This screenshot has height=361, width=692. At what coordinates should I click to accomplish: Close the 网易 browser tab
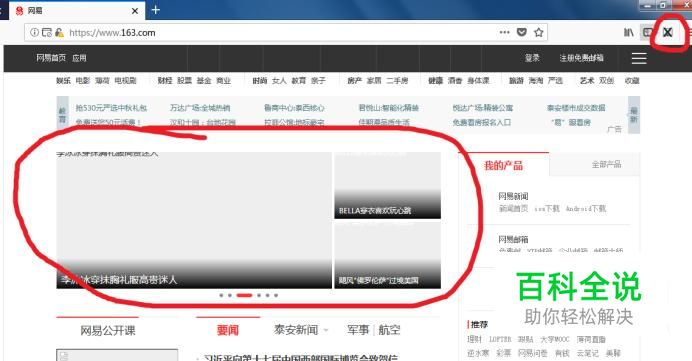click(135, 11)
